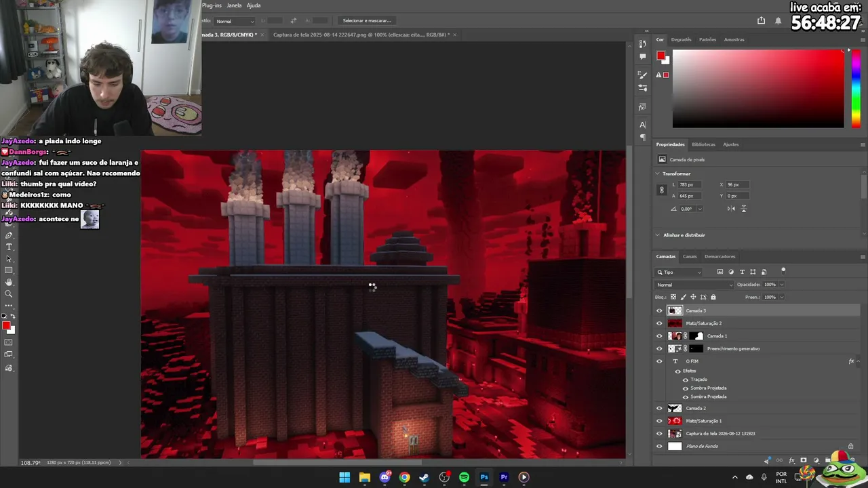
Task: Open the Opacidade percentage dropdown
Action: pyautogui.click(x=781, y=285)
